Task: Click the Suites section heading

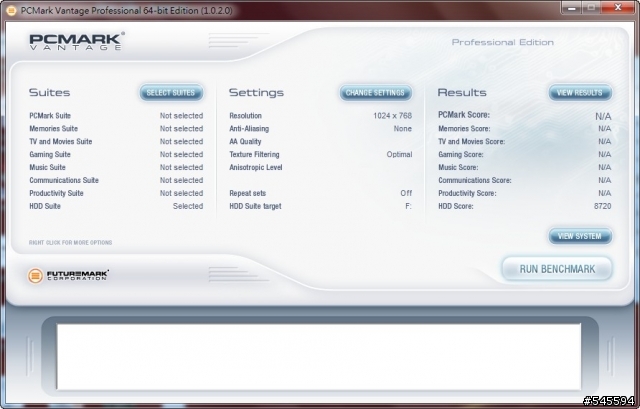Action: coord(49,93)
